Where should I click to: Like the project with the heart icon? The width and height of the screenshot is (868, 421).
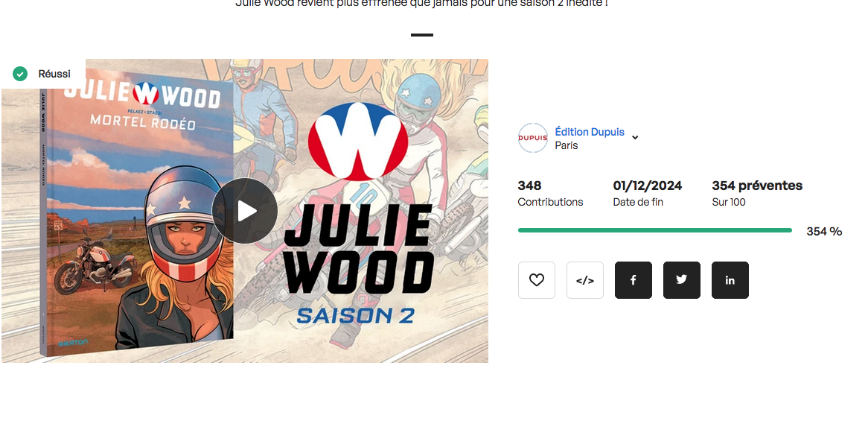(537, 280)
